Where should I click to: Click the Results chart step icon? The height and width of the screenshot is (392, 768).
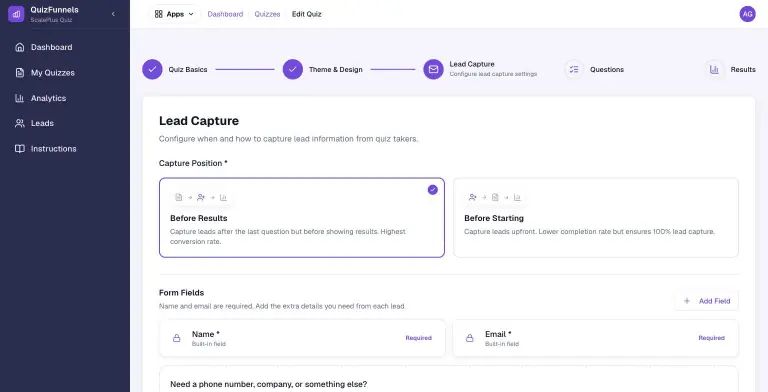pos(715,70)
